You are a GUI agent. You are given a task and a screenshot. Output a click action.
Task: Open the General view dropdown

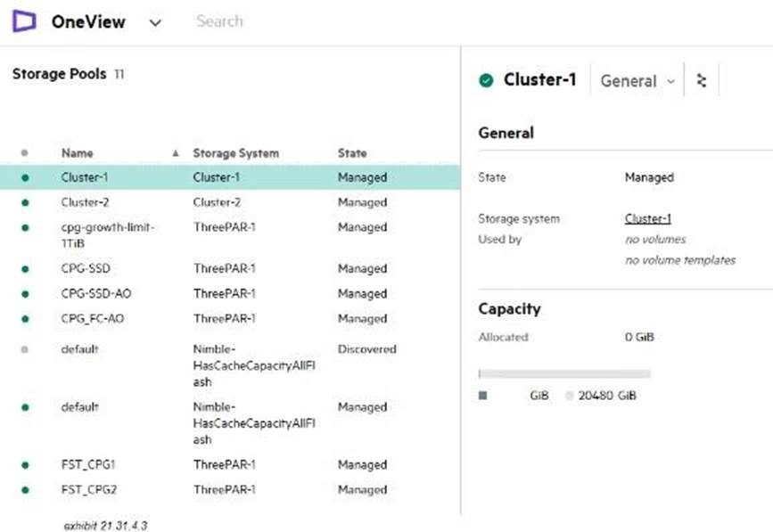[637, 80]
